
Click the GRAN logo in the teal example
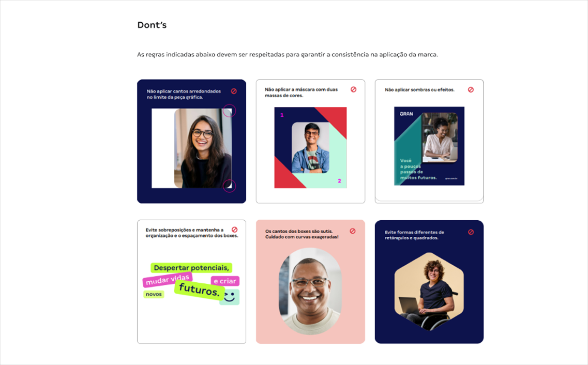click(x=406, y=114)
